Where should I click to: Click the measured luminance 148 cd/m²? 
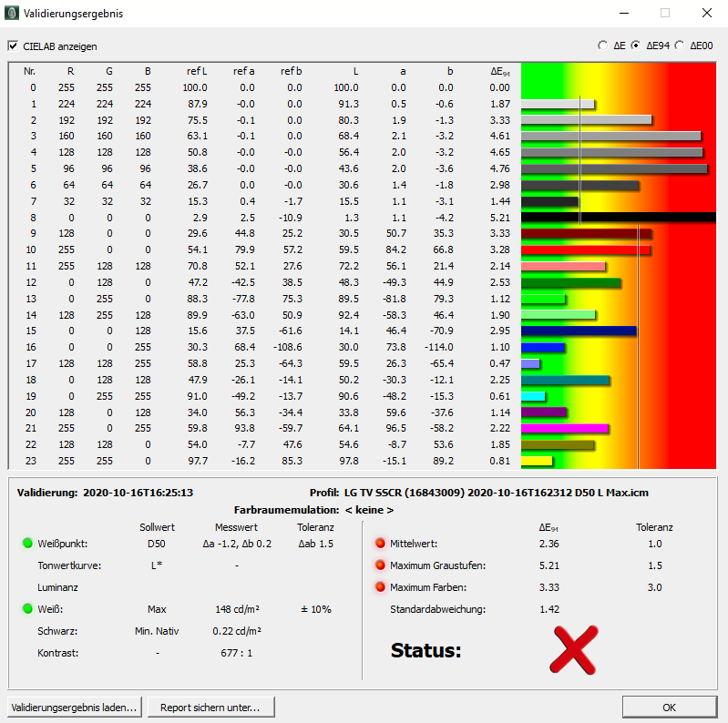click(237, 609)
